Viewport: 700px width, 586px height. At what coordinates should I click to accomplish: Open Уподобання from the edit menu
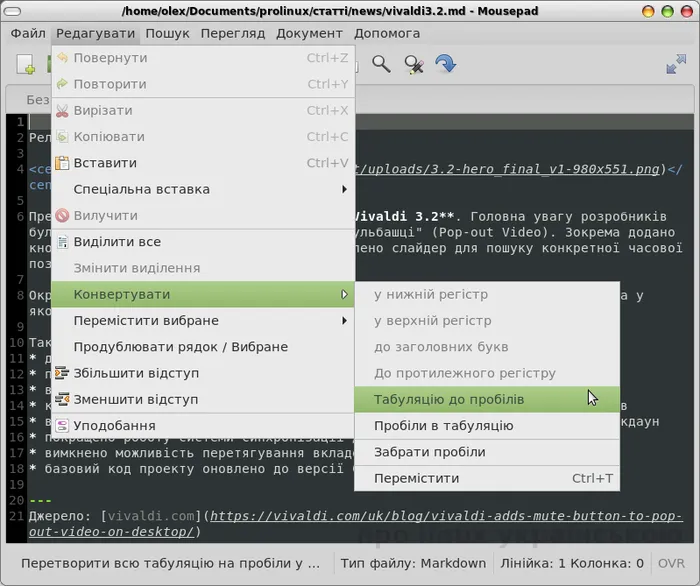tap(203, 426)
